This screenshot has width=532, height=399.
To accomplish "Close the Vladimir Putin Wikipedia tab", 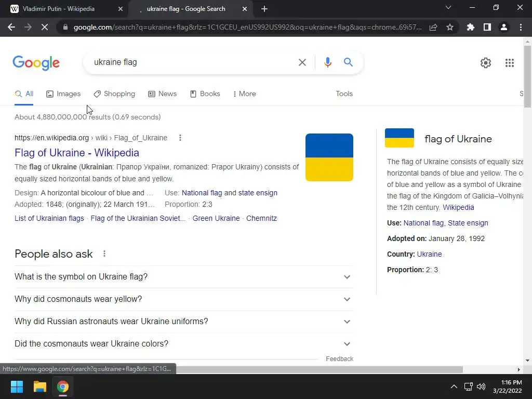I will pos(120,9).
